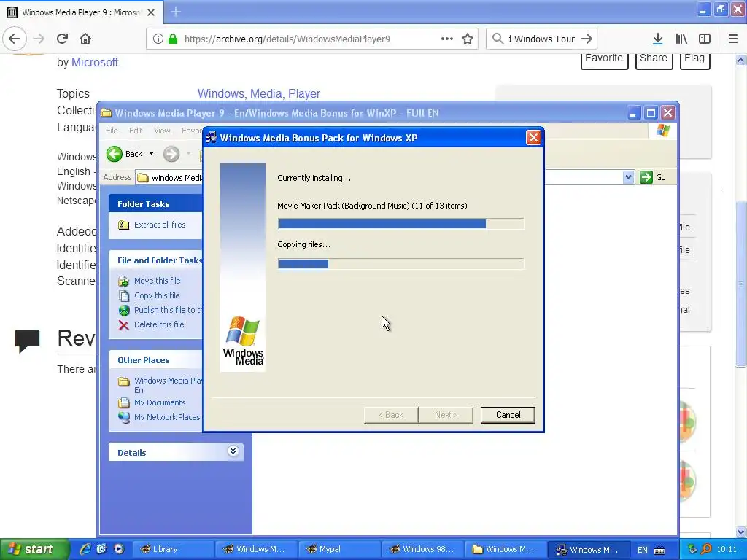Click the browser back arrow button
Viewport: 747px width, 560px height.
15,39
